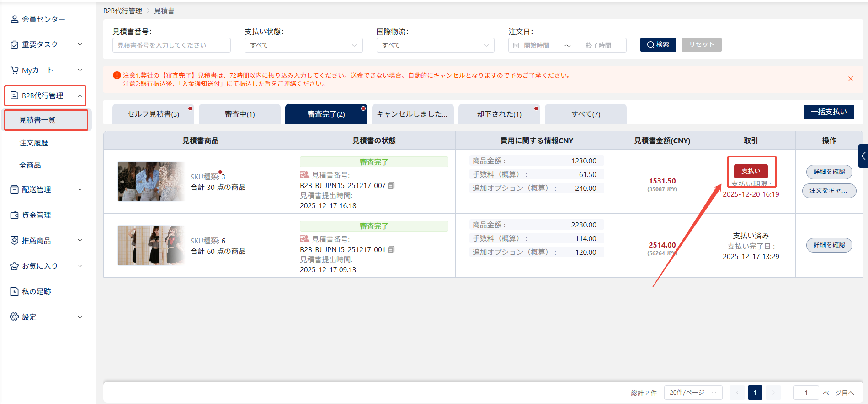The image size is (868, 404).
Task: Expand the 推薦商品 menu chevron
Action: point(80,240)
